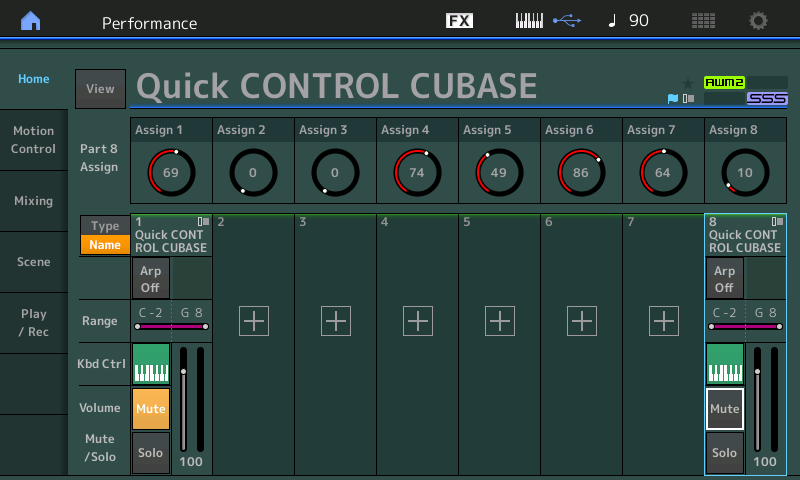Unmute Part 1 with the Mute button

(151, 409)
